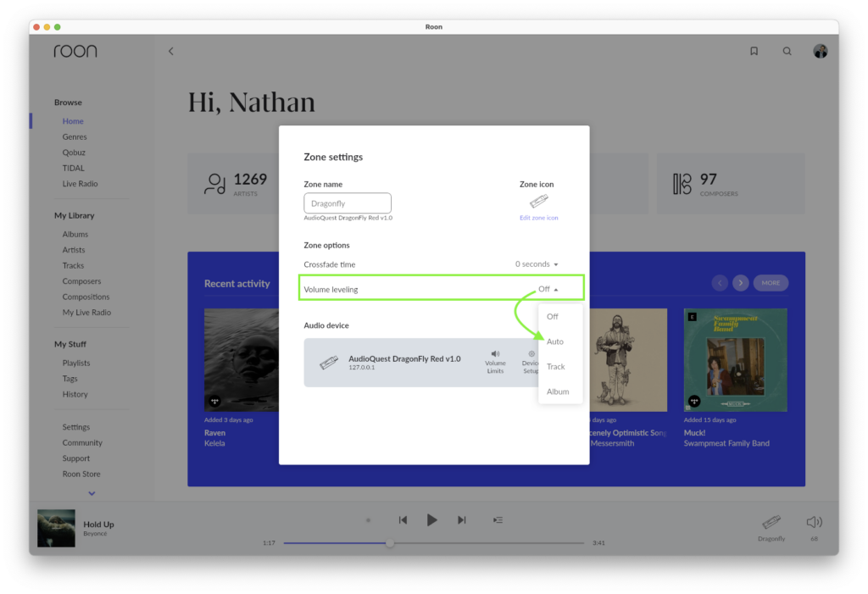Viewport: 868px width, 594px height.
Task: Open Home in the sidebar
Action: coord(73,121)
